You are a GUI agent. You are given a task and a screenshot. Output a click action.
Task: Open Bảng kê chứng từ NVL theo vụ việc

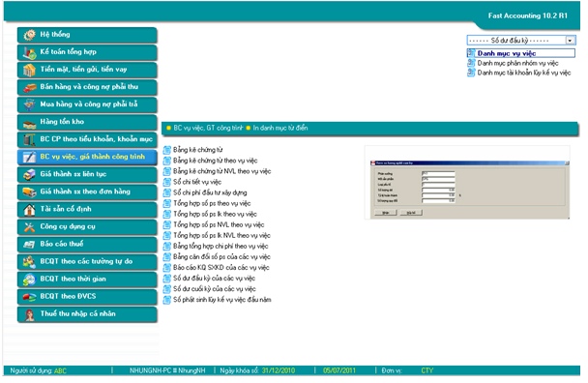click(x=218, y=171)
